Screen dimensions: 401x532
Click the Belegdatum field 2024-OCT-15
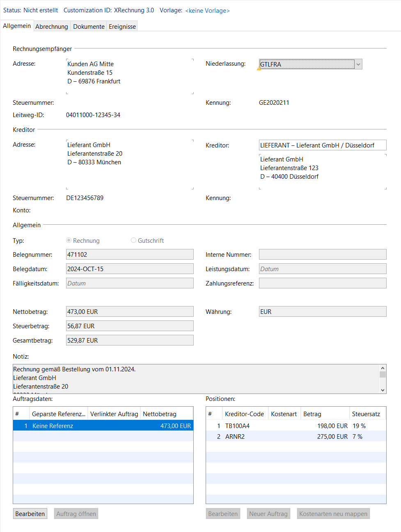coord(130,269)
